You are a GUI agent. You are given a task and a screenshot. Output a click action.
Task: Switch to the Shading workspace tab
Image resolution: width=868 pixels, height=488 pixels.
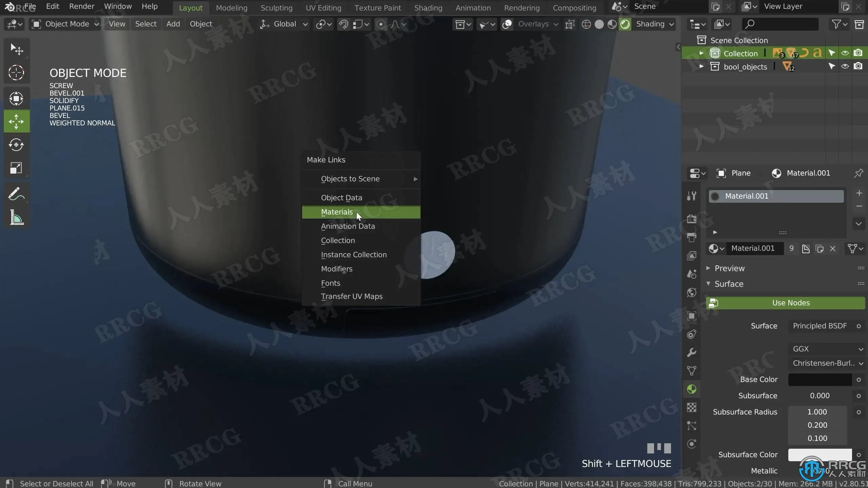pyautogui.click(x=428, y=8)
